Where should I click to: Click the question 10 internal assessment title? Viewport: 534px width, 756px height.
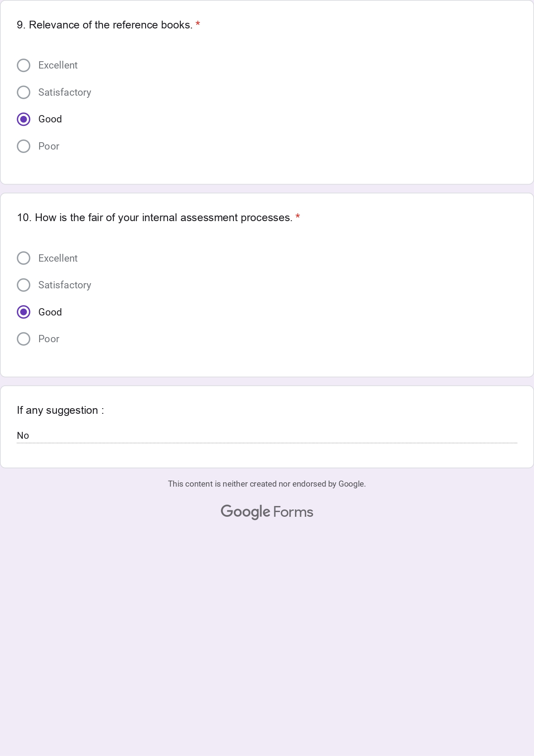[x=155, y=218]
